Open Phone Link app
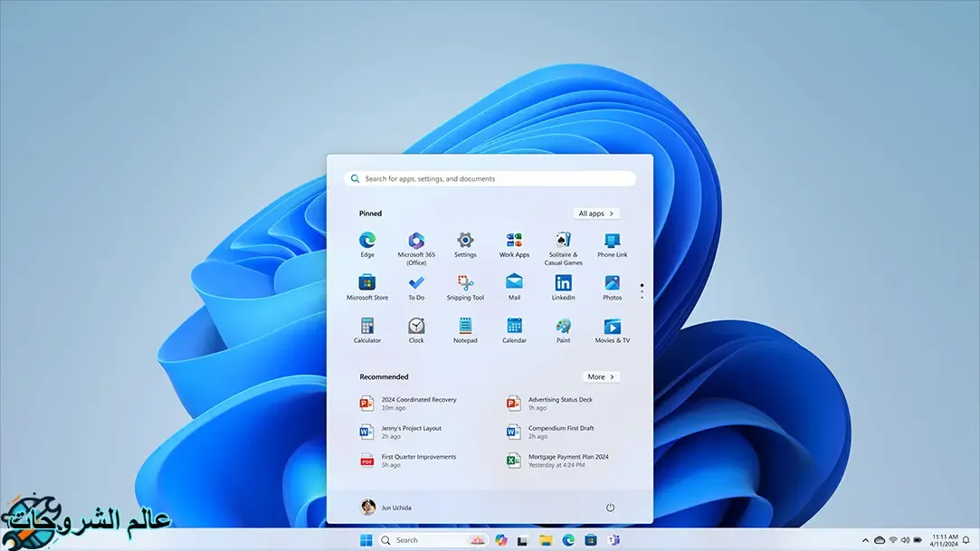Viewport: 980px width, 551px height. point(612,245)
